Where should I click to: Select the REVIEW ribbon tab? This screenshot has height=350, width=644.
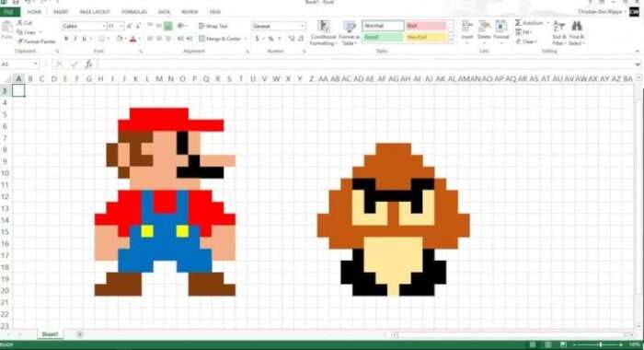click(190, 12)
